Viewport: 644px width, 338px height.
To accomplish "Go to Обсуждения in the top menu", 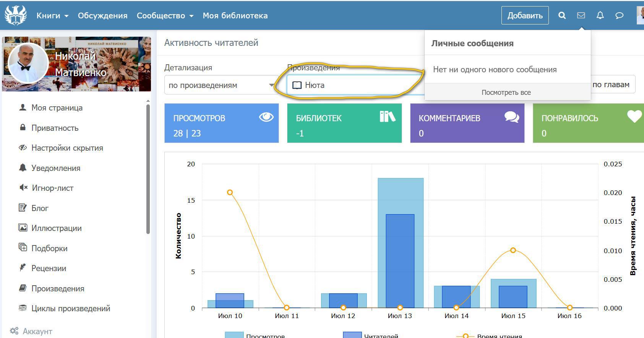I will click(102, 16).
